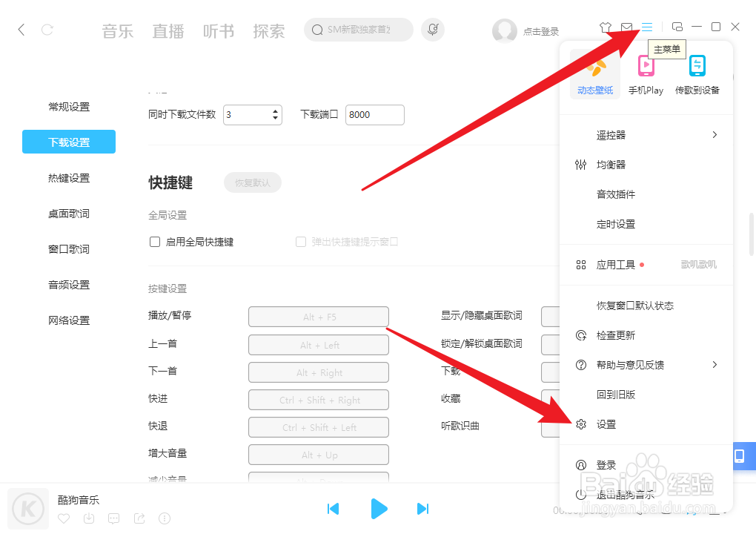756x534 pixels.
Task: Click the check update icon
Action: (581, 335)
